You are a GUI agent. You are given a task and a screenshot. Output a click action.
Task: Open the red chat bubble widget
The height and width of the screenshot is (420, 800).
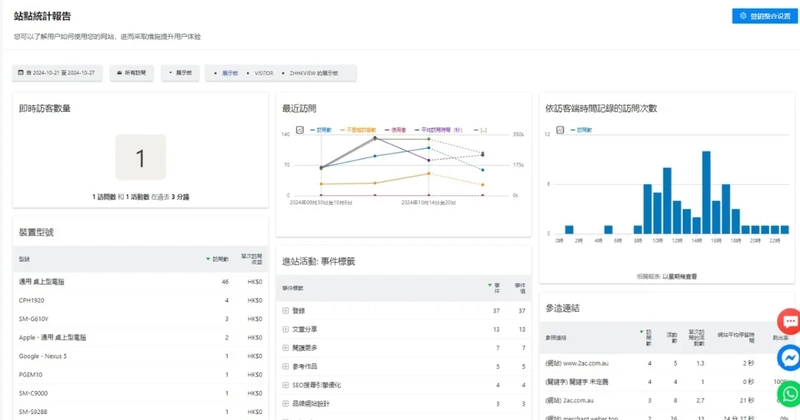click(789, 321)
